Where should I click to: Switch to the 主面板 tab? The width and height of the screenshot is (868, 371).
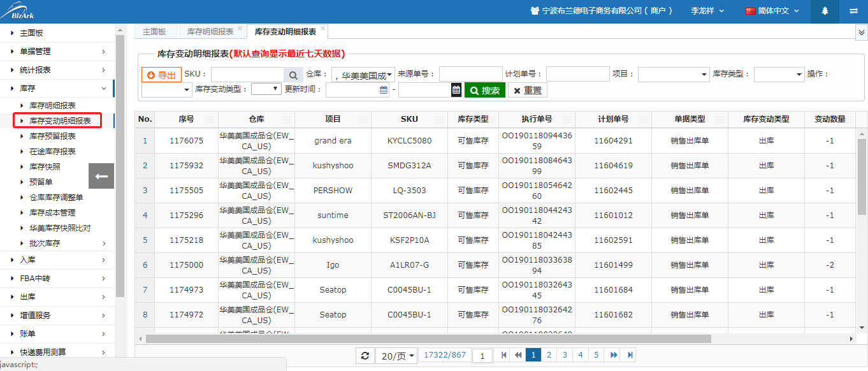point(154,31)
